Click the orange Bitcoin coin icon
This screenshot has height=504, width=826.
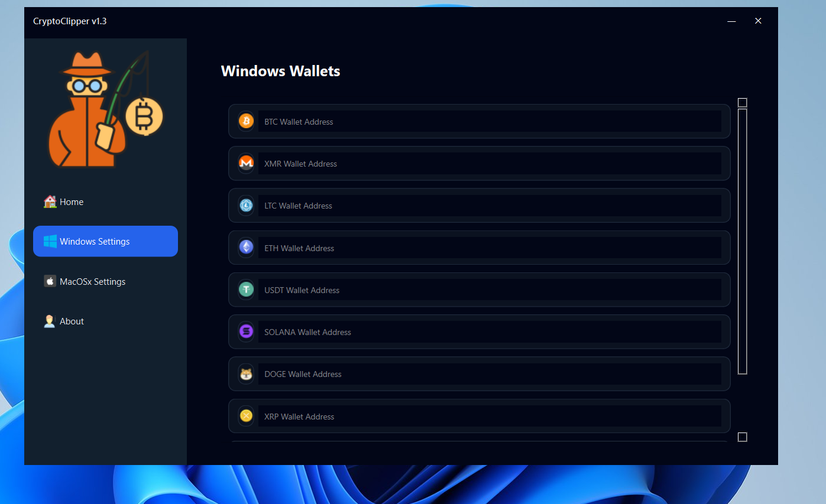(x=246, y=121)
